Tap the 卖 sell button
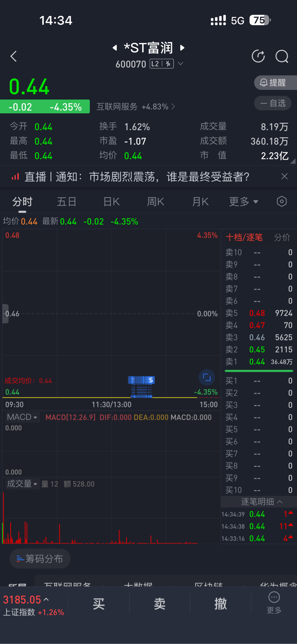This screenshot has height=644, width=297. [160, 604]
